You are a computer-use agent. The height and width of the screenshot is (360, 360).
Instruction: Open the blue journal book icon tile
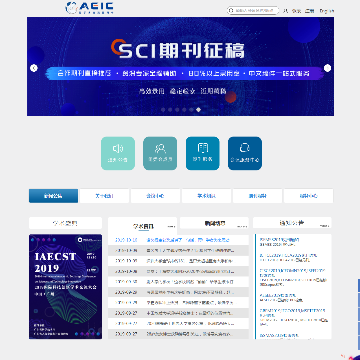click(x=203, y=153)
